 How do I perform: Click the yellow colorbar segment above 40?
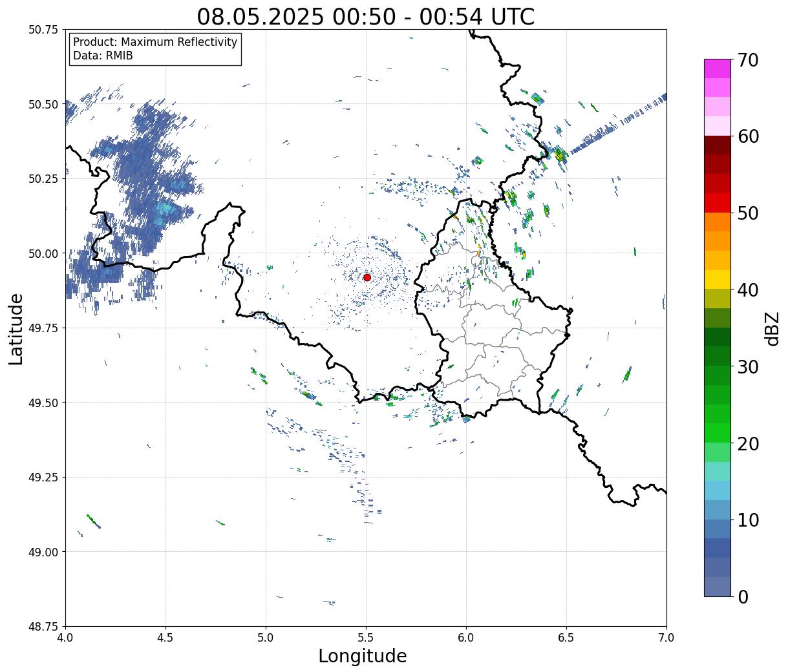718,280
